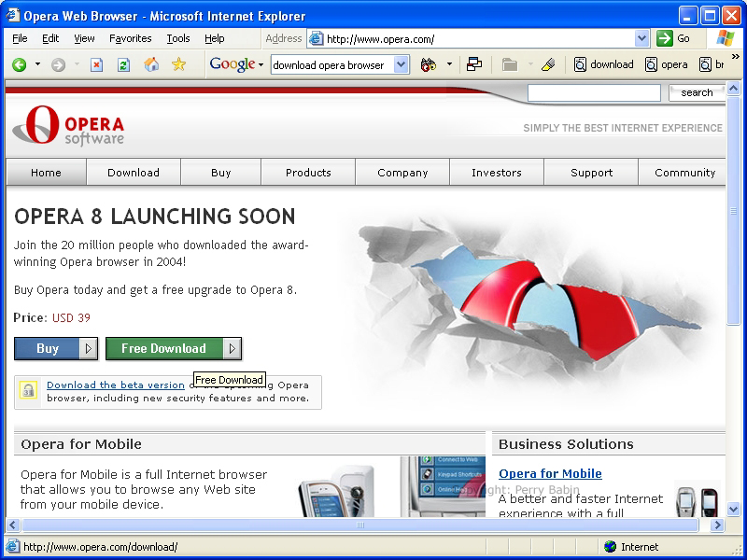Screen dimensions: 747x560
Task: Open Favorites with the star icon
Action: (x=178, y=63)
